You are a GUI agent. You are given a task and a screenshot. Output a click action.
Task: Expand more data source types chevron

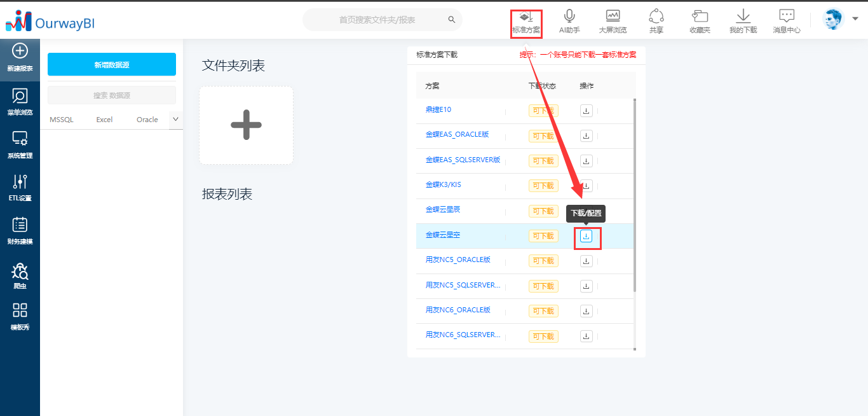(176, 119)
